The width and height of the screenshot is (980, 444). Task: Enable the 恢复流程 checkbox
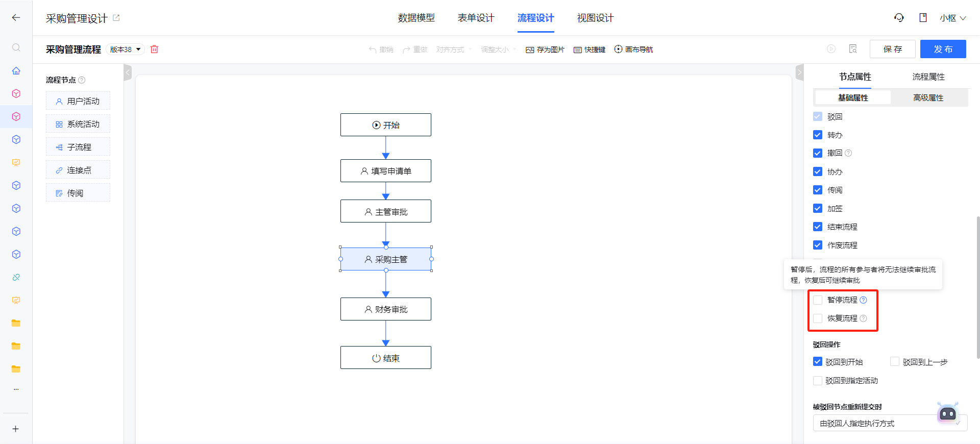[x=818, y=318]
